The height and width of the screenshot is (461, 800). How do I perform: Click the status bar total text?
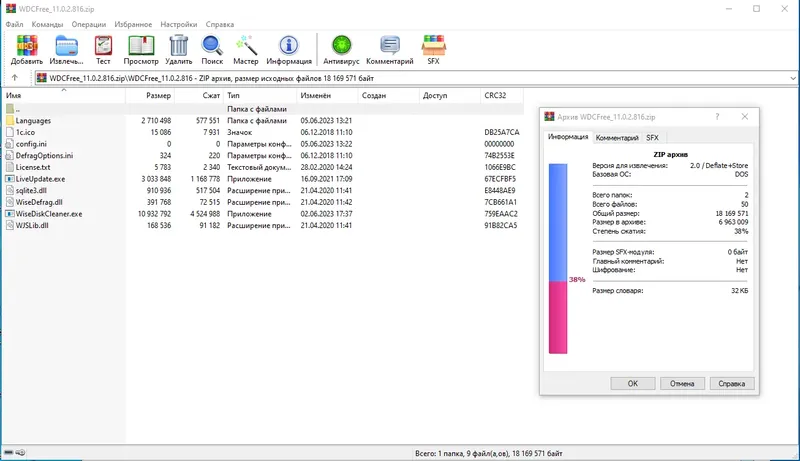coord(489,453)
